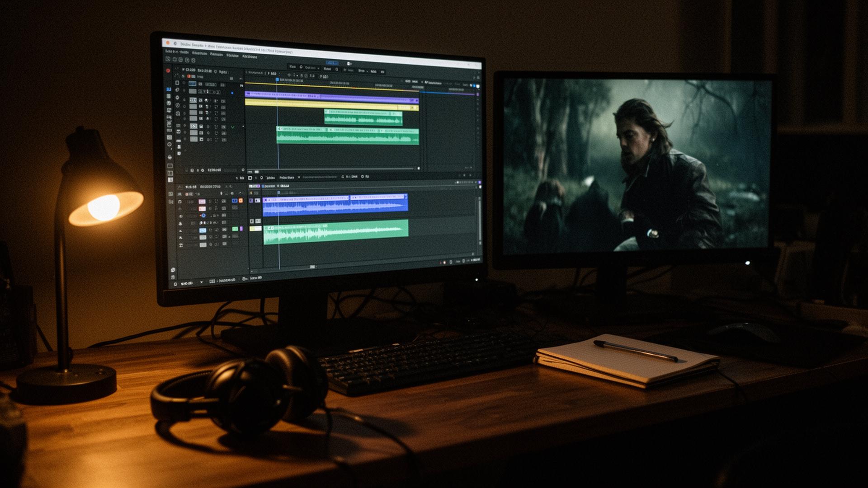Click the first icon in toolbar below menus
Screen dimensions: 868x488
[x=168, y=59]
